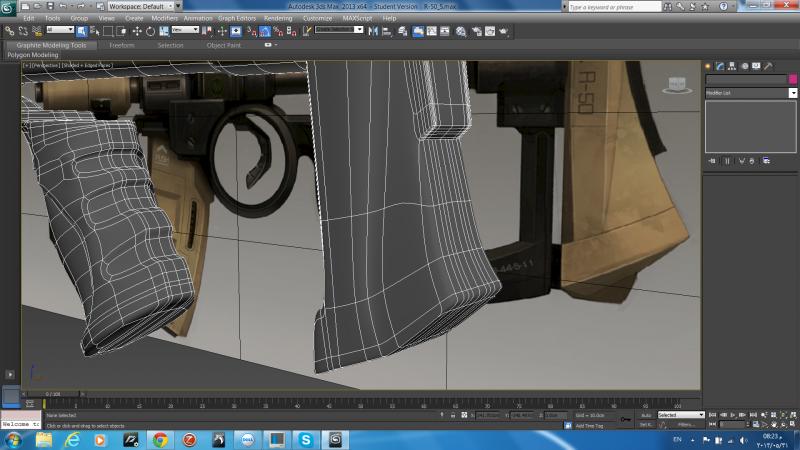
Task: Select the Rotate tool in main toolbar
Action: [150, 31]
